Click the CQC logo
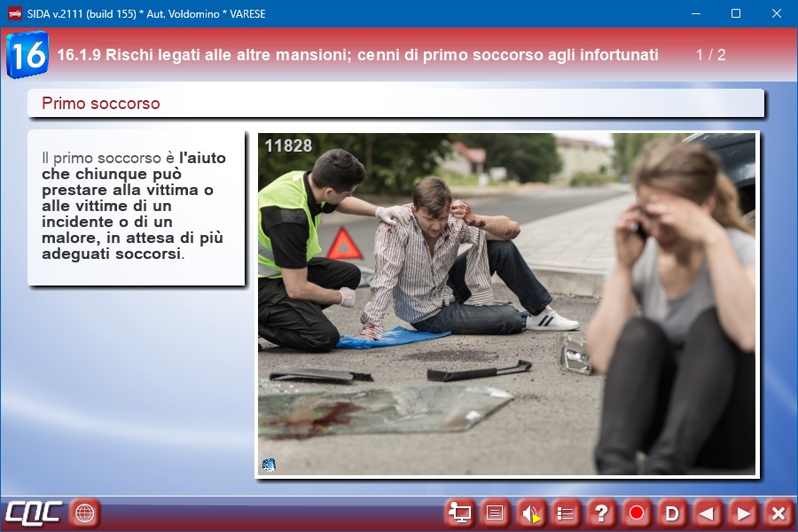This screenshot has height=532, width=798. click(x=33, y=512)
